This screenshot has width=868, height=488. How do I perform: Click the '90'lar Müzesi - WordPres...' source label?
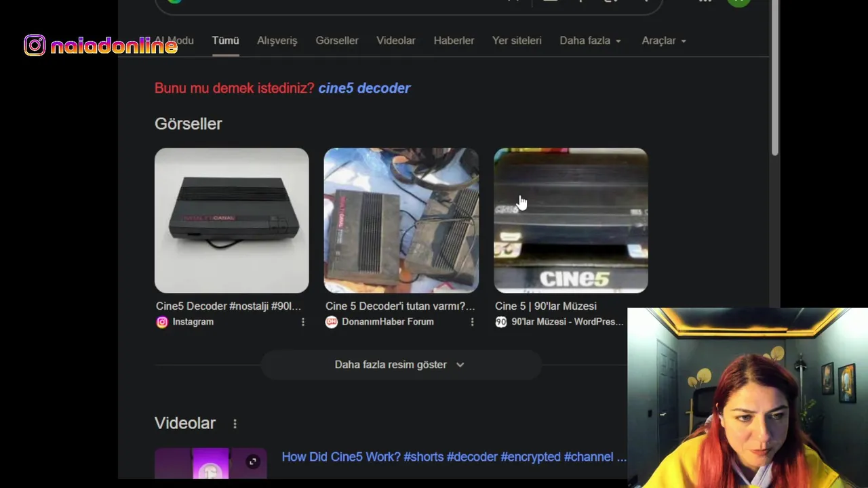click(568, 322)
